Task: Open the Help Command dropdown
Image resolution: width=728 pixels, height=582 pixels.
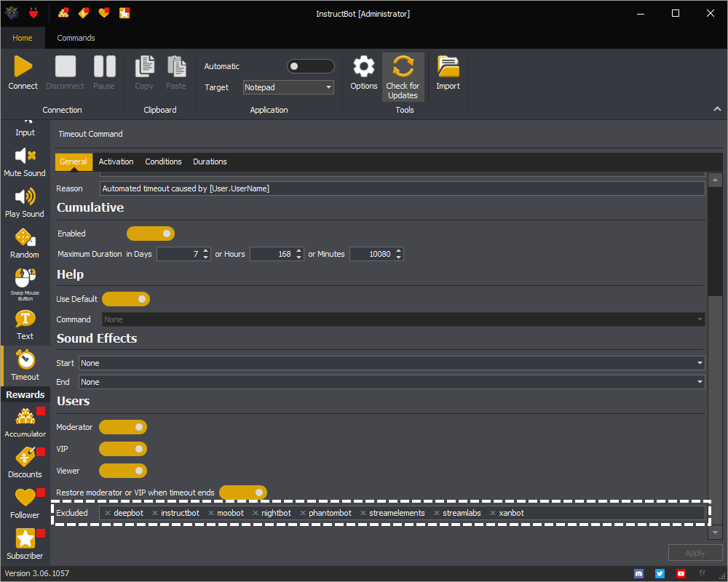Action: pyautogui.click(x=403, y=319)
